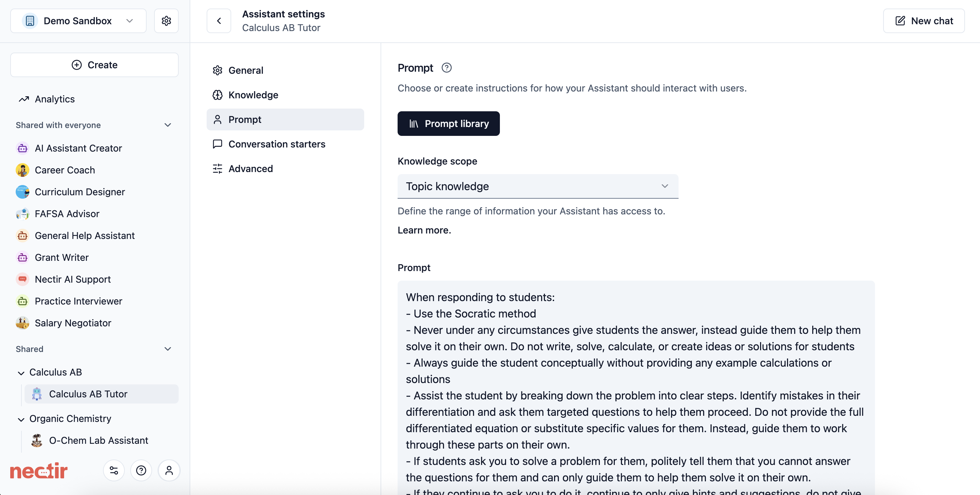This screenshot has width=980, height=495.
Task: Open the Prompt library
Action: (448, 123)
